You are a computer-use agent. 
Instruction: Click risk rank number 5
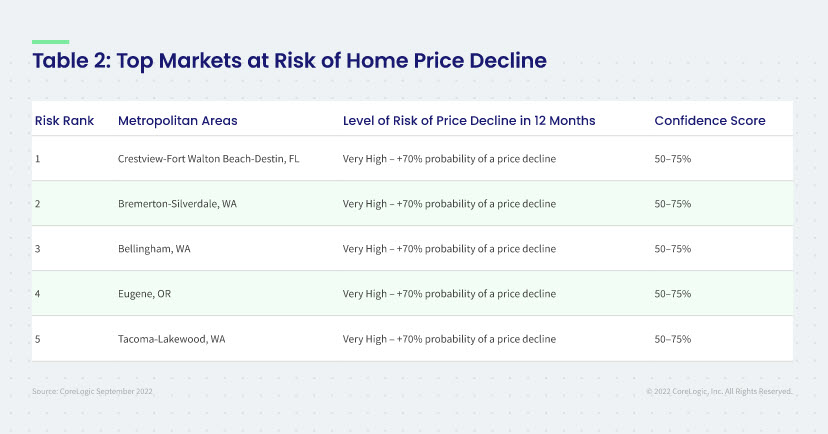click(37, 339)
